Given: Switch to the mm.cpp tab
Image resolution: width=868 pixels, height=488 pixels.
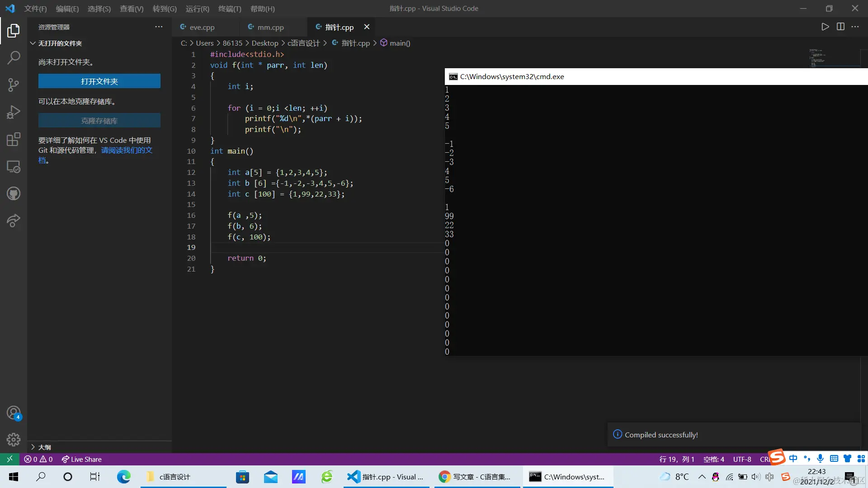Looking at the screenshot, I should 270,27.
